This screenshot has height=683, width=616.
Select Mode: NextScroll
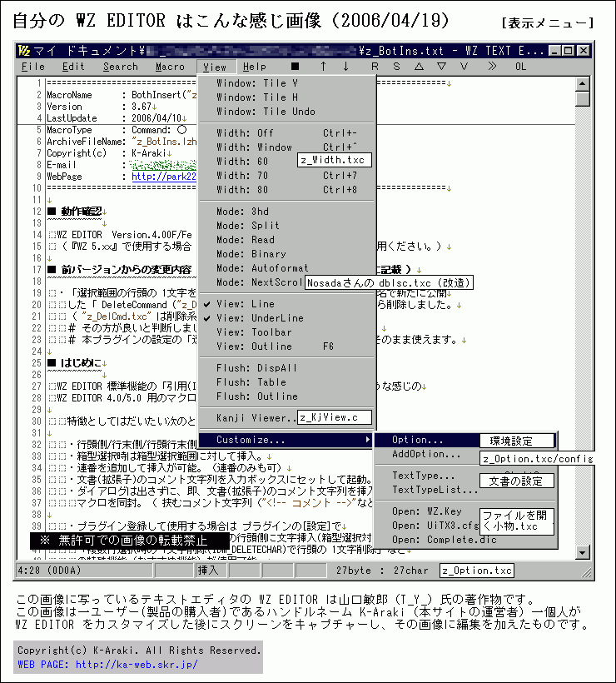(x=259, y=282)
